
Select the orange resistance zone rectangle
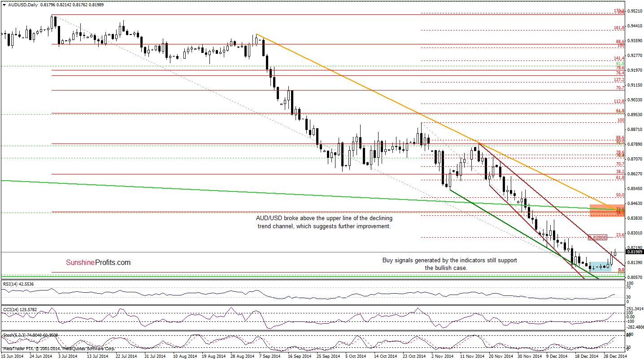(x=608, y=210)
